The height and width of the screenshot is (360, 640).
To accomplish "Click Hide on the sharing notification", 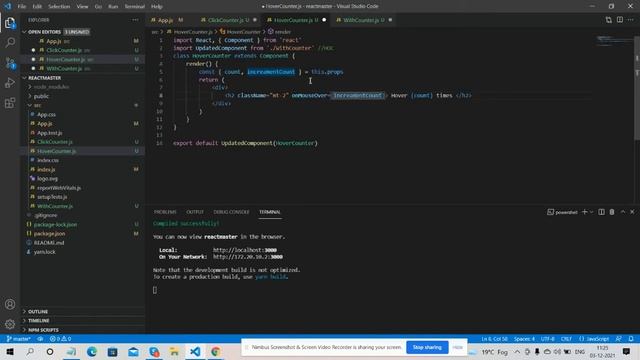I will [x=458, y=347].
